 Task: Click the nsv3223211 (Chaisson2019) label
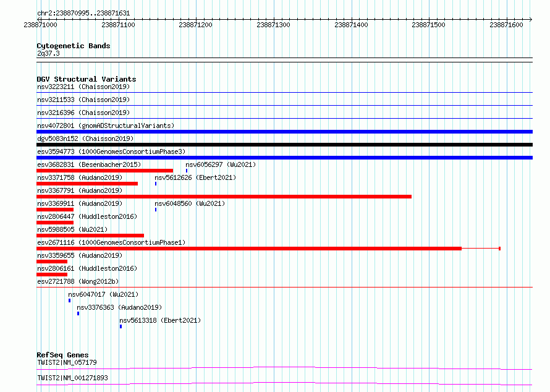83,87
